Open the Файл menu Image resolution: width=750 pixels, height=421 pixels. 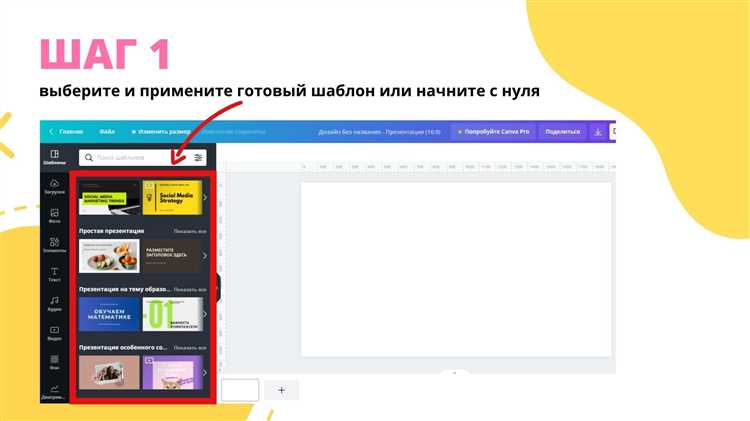107,132
